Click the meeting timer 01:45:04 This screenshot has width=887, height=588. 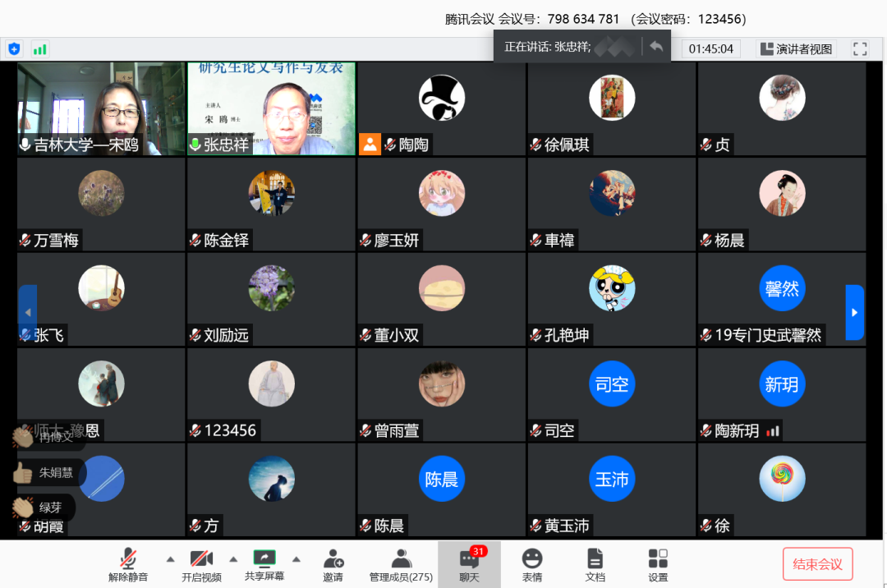[711, 49]
